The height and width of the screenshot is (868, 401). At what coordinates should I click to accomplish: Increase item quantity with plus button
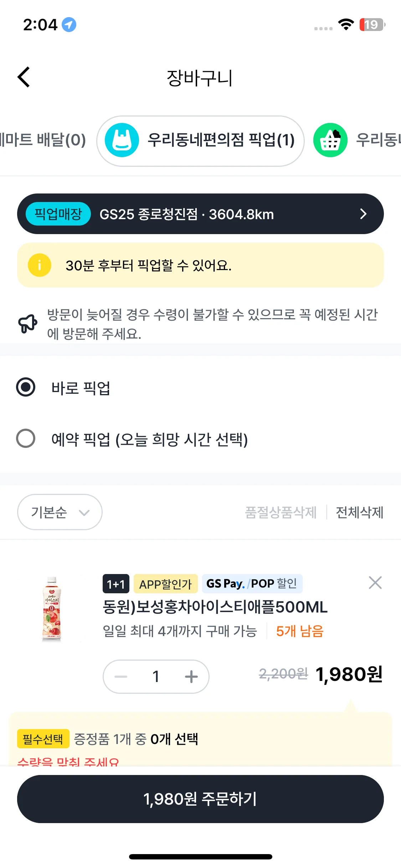[x=191, y=676]
